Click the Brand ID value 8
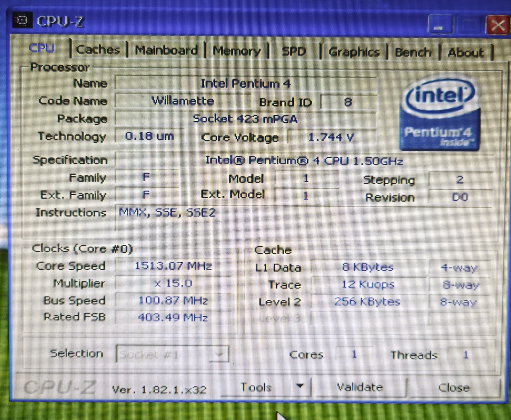Image resolution: width=511 pixels, height=420 pixels. [348, 102]
